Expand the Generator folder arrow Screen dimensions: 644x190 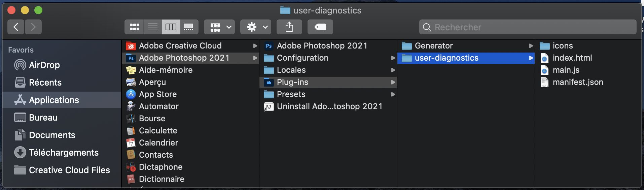click(531, 46)
